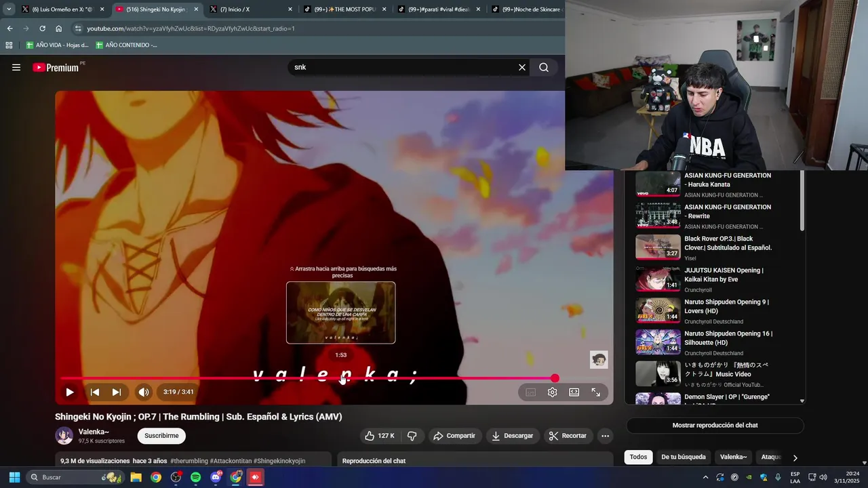Open Spotify from the taskbar
The height and width of the screenshot is (488, 868).
pyautogui.click(x=195, y=477)
